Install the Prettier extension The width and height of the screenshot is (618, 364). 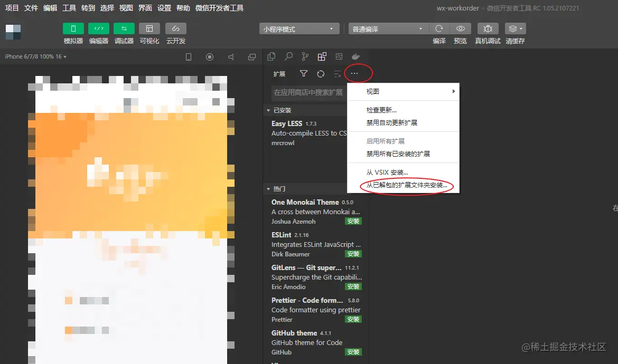tap(353, 319)
